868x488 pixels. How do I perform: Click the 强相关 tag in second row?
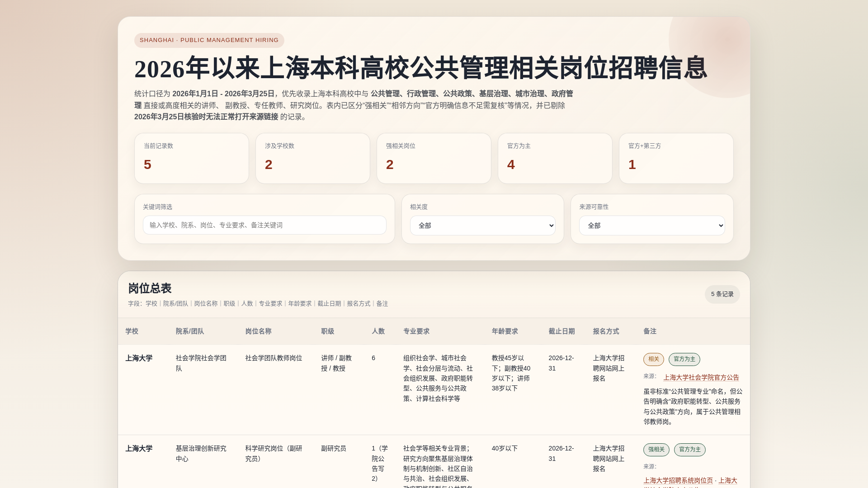pos(656,450)
